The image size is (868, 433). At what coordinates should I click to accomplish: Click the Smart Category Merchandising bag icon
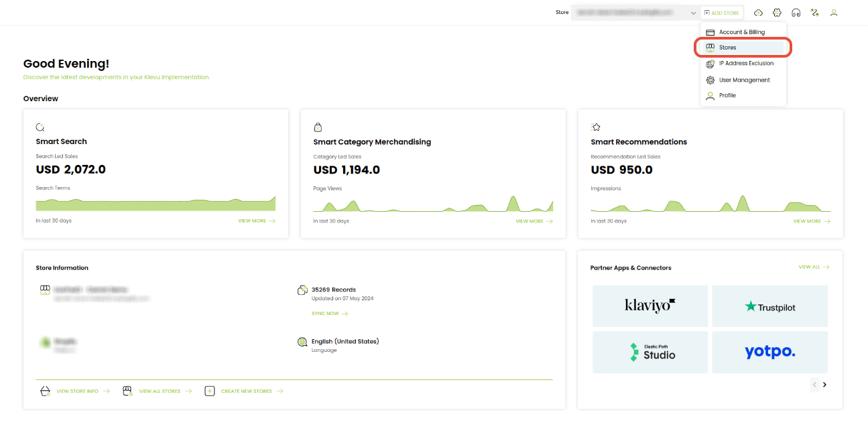[x=318, y=127]
